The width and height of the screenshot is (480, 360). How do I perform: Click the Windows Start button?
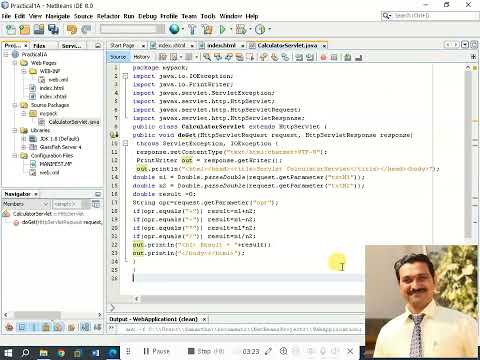click(x=8, y=353)
